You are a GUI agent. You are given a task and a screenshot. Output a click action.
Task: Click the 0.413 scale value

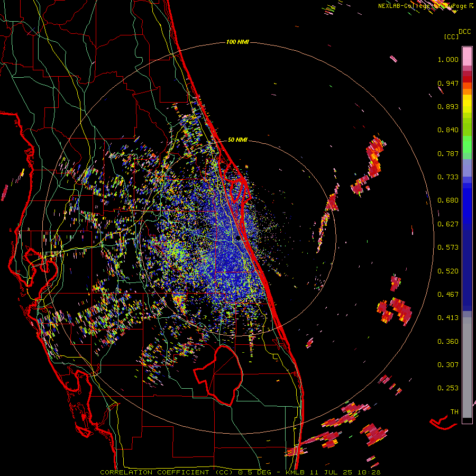click(x=448, y=318)
